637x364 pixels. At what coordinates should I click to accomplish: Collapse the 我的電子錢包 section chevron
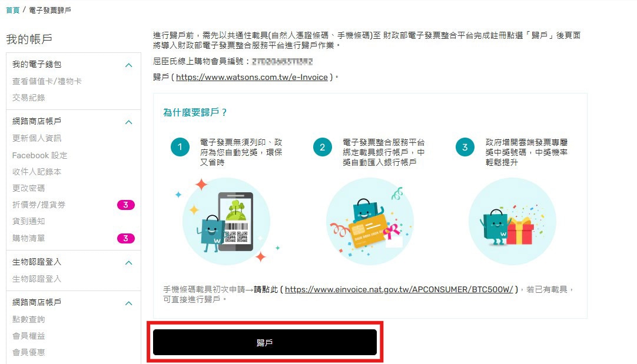129,65
